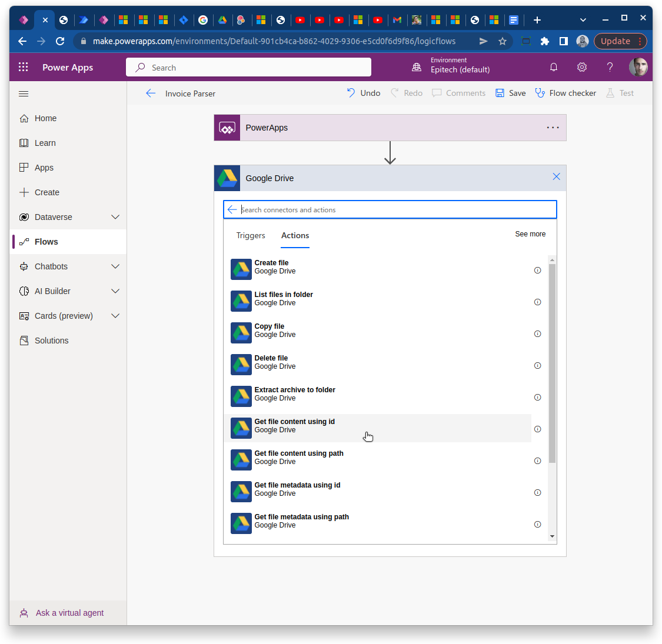Reload the browser page
Image resolution: width=662 pixels, height=644 pixels.
60,41
